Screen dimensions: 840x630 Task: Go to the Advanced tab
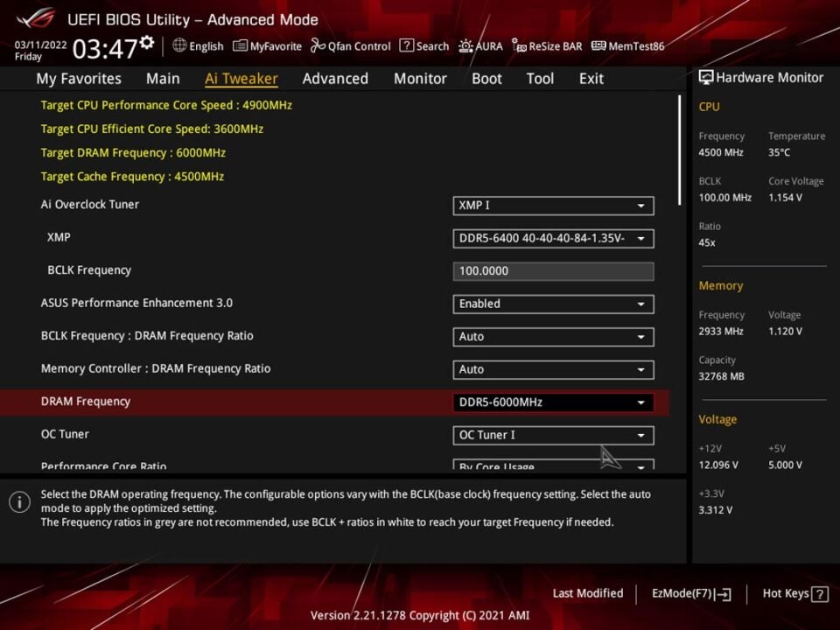click(335, 79)
